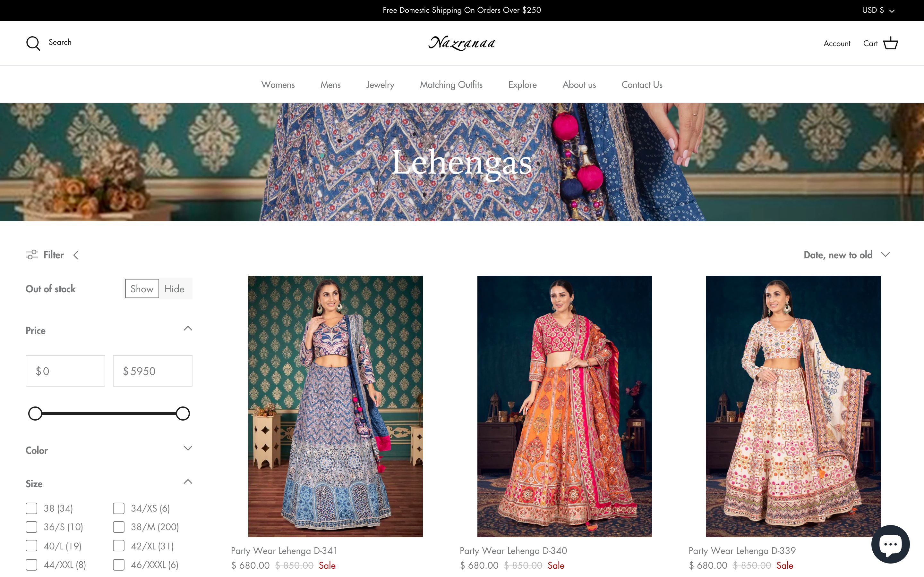The width and height of the screenshot is (924, 577).
Task: Open the Date, new to old sort dropdown
Action: click(846, 255)
